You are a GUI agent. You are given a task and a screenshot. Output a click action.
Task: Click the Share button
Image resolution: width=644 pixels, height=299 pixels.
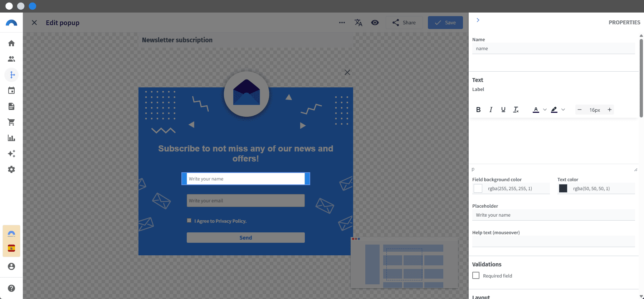(404, 23)
